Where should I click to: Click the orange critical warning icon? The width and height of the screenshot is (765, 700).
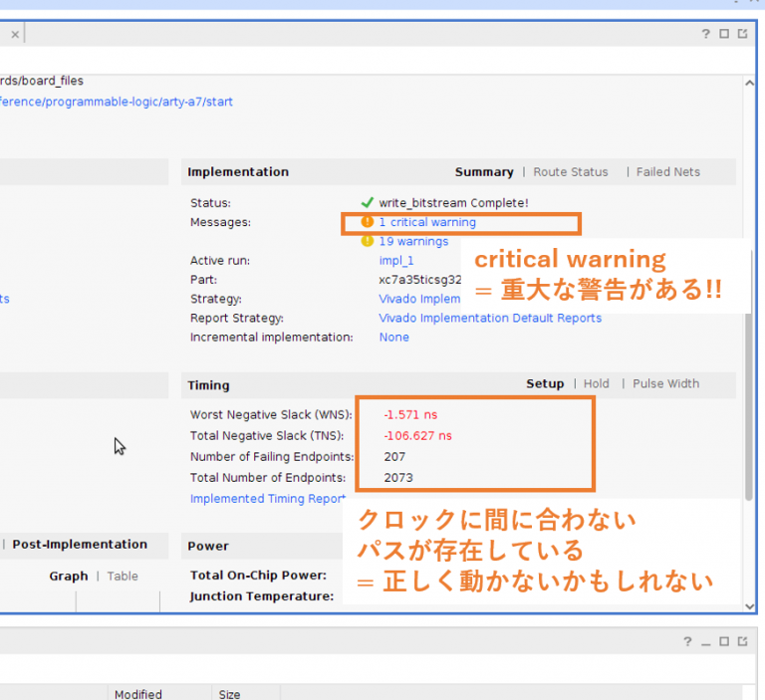click(367, 222)
